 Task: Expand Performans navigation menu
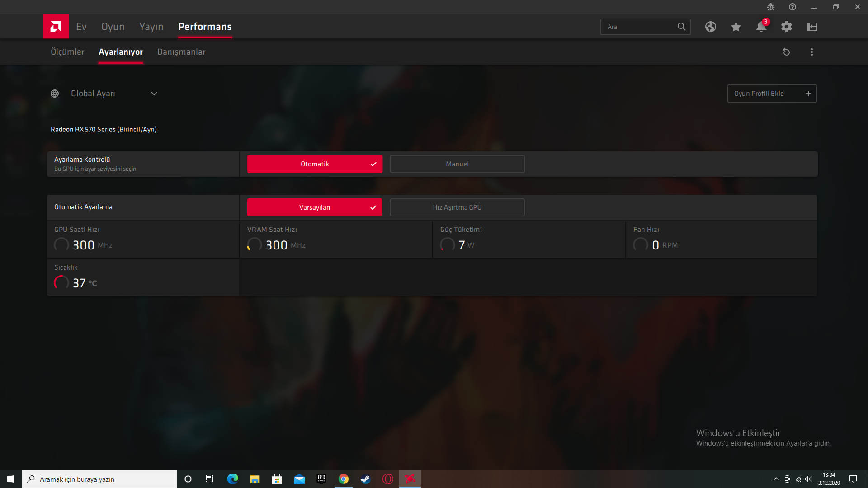pyautogui.click(x=204, y=26)
